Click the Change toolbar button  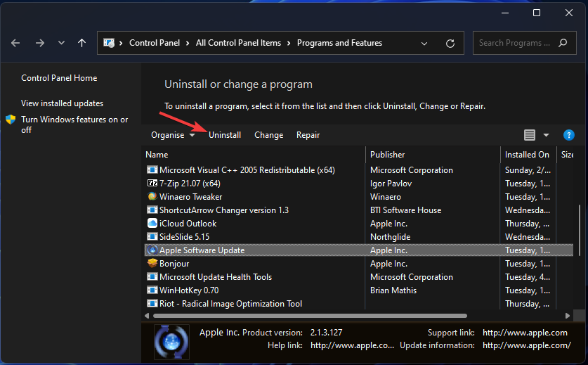[269, 135]
